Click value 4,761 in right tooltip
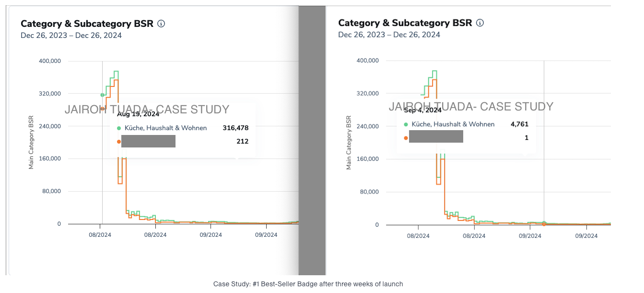The height and width of the screenshot is (293, 644). tap(520, 124)
